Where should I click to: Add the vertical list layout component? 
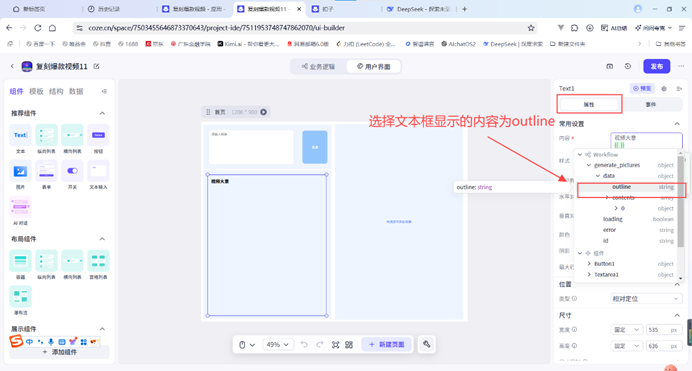(x=46, y=261)
